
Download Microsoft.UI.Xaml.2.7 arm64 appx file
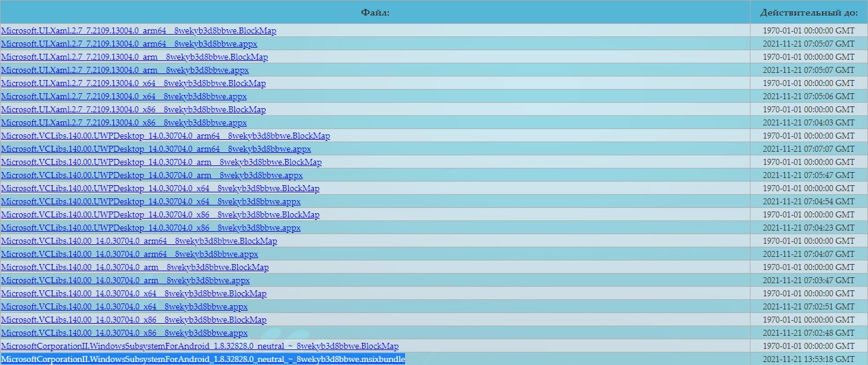[x=129, y=44]
